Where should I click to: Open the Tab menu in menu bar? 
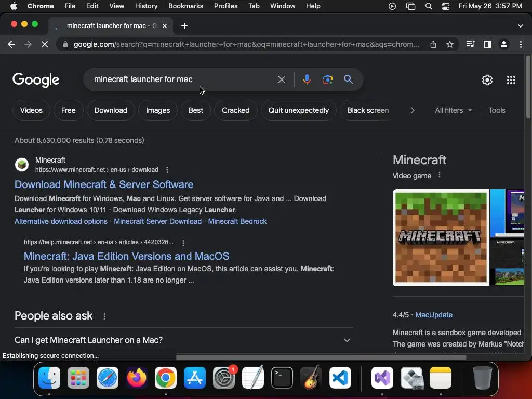click(x=254, y=6)
